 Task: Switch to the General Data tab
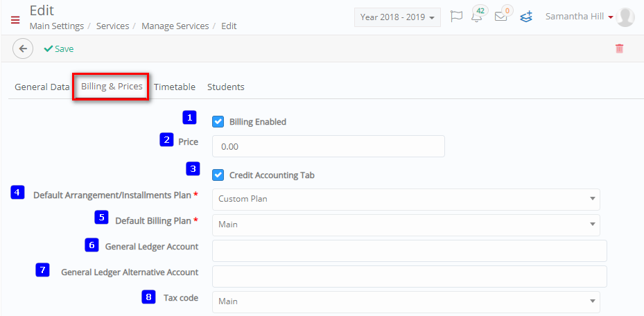[42, 87]
